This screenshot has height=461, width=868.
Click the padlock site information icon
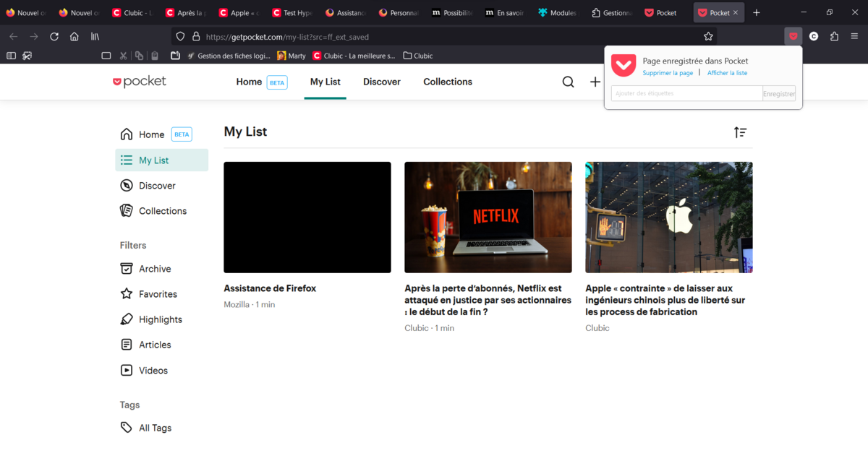tap(195, 37)
